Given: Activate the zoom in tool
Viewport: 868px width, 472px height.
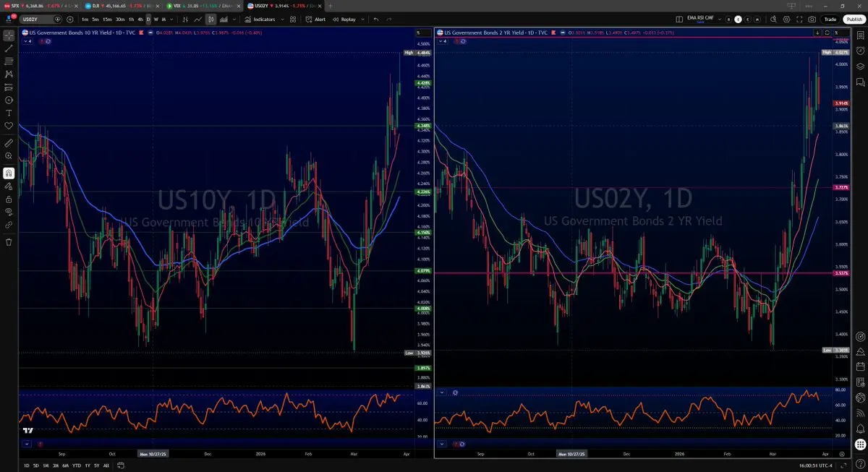Looking at the screenshot, I should coord(9,156).
